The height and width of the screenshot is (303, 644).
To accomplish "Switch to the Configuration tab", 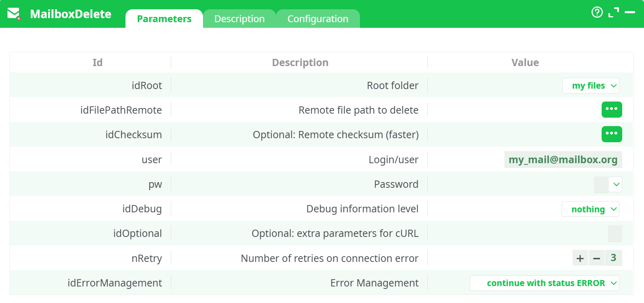I will [318, 19].
